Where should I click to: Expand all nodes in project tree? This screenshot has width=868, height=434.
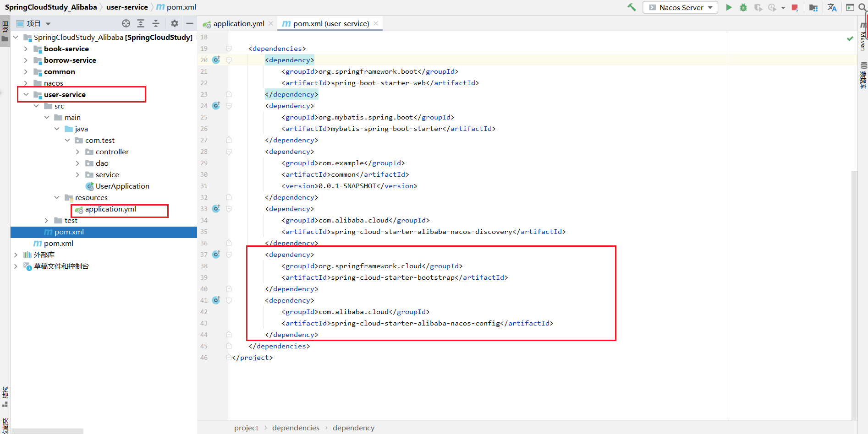click(141, 23)
